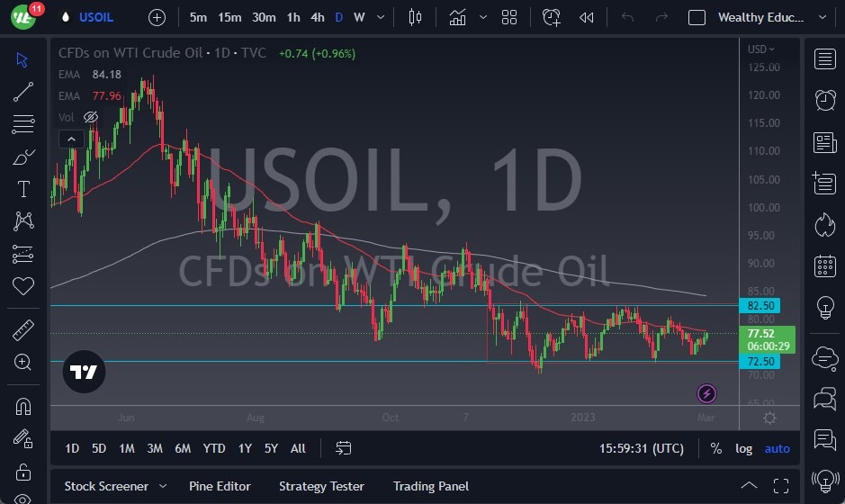Toggle auto scale on price axis
The height and width of the screenshot is (504, 845).
(777, 448)
